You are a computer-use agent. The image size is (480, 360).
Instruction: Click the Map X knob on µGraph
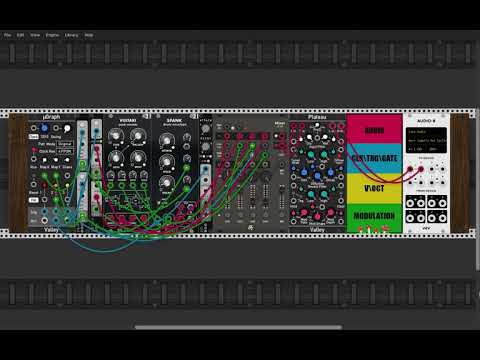coord(44,160)
